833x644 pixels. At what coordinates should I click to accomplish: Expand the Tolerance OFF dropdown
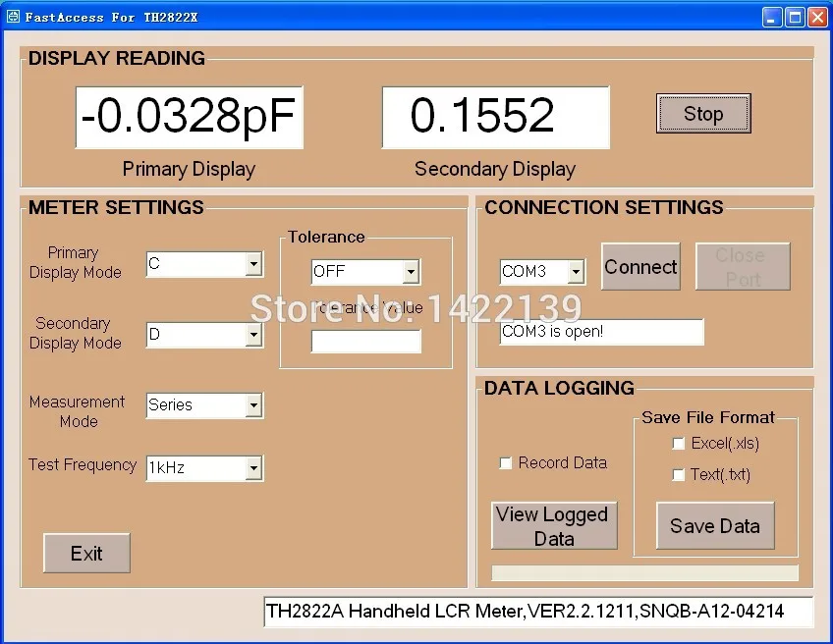tap(411, 272)
